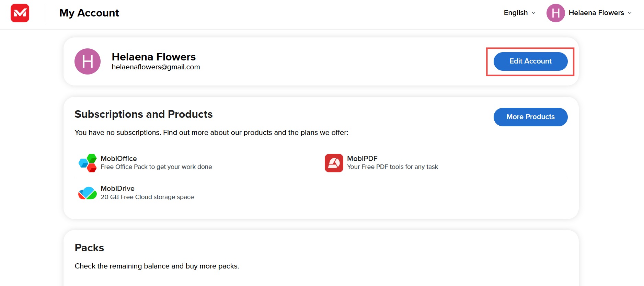644x286 pixels.
Task: Select the helaenaflowers@gmail.com email text
Action: (156, 67)
